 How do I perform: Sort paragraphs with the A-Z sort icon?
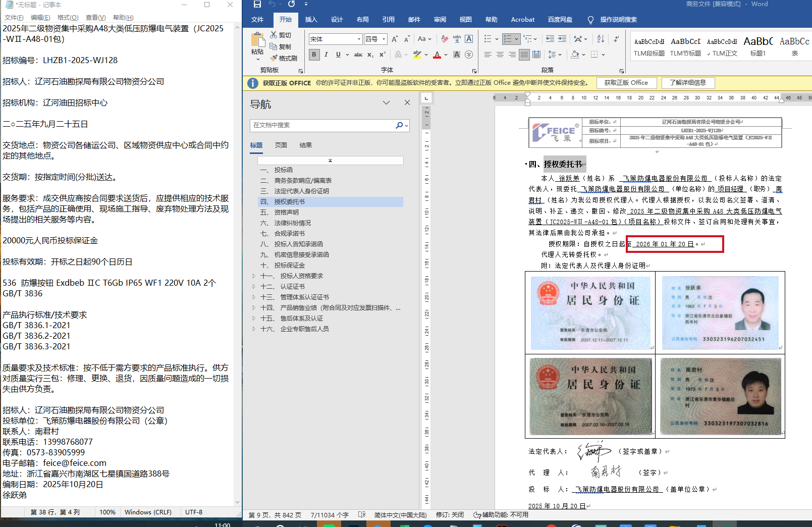(x=601, y=39)
